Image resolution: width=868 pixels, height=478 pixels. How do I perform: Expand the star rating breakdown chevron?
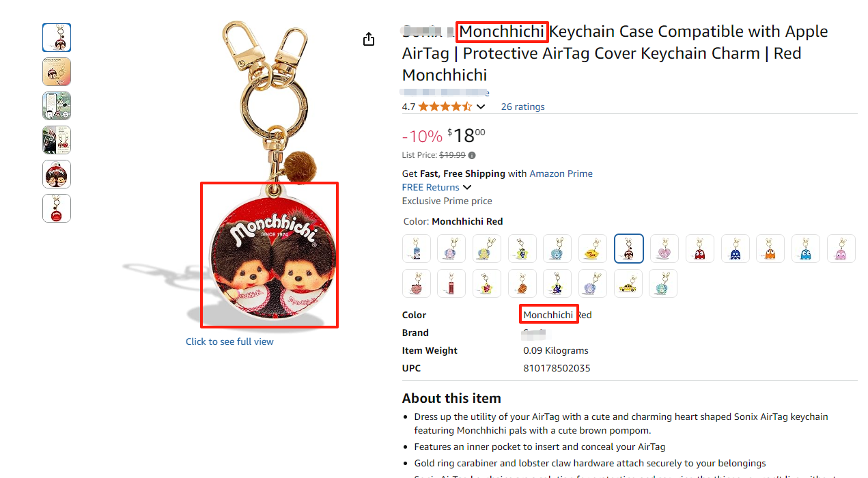click(x=481, y=107)
